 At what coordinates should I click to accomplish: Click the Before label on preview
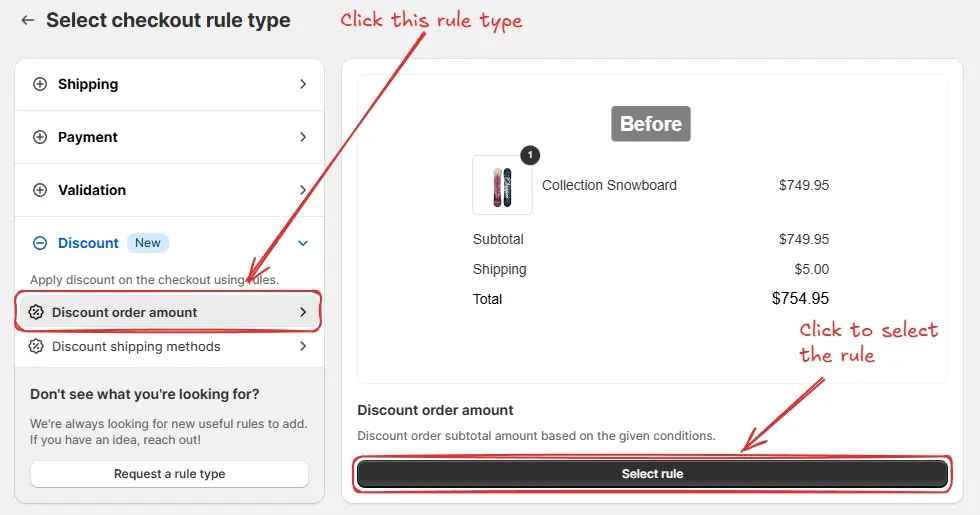(651, 124)
